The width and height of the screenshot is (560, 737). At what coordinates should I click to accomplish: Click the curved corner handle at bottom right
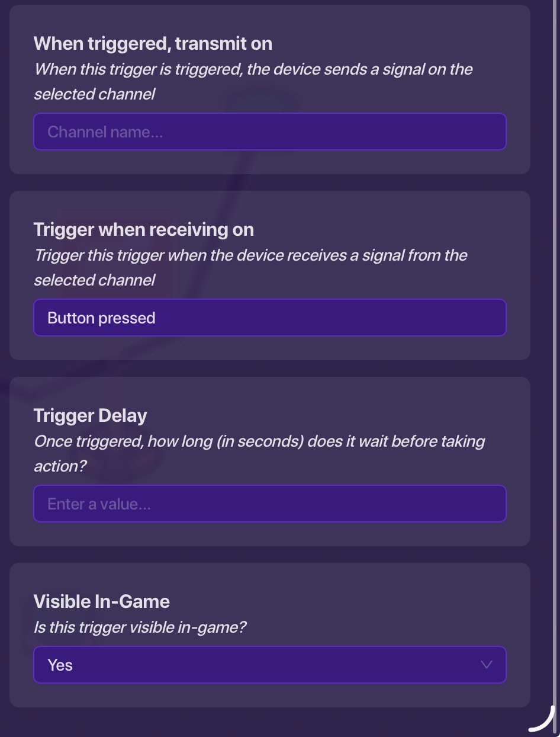[542, 720]
